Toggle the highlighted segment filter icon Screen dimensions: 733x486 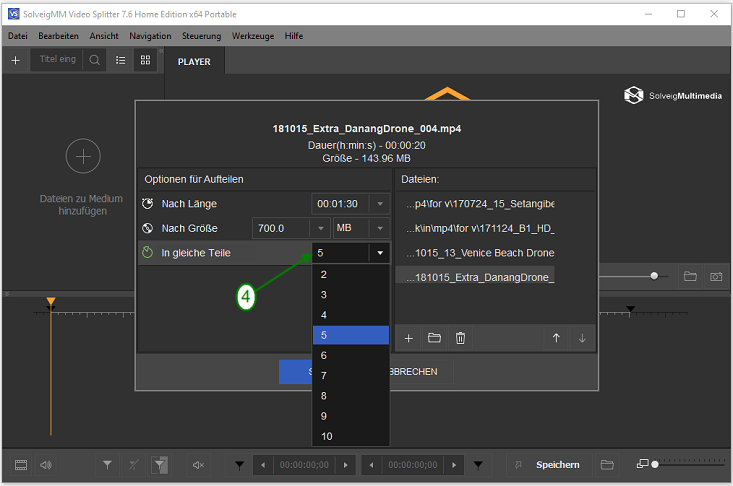pyautogui.click(x=160, y=465)
